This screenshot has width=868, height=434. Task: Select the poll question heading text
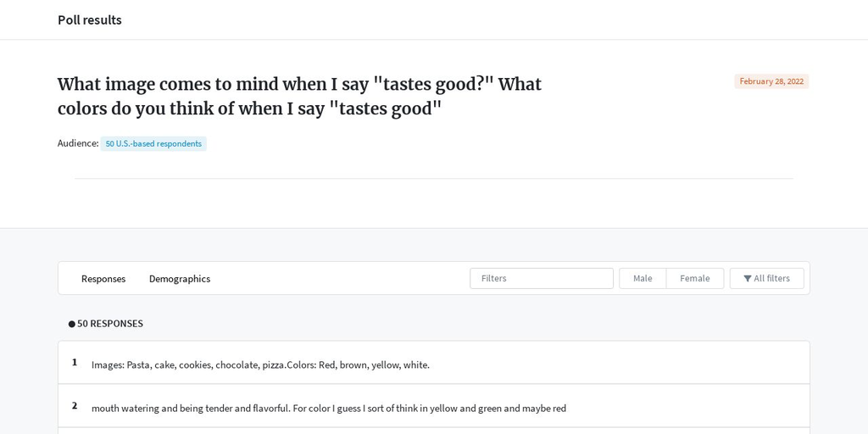click(x=299, y=97)
